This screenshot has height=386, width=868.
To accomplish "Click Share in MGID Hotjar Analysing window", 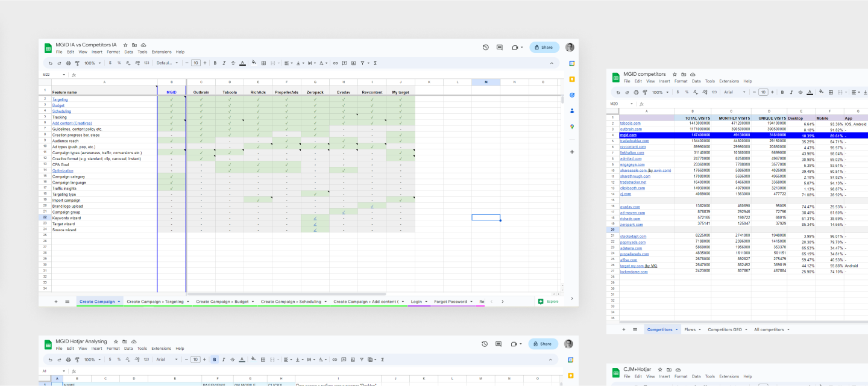I will 543,344.
